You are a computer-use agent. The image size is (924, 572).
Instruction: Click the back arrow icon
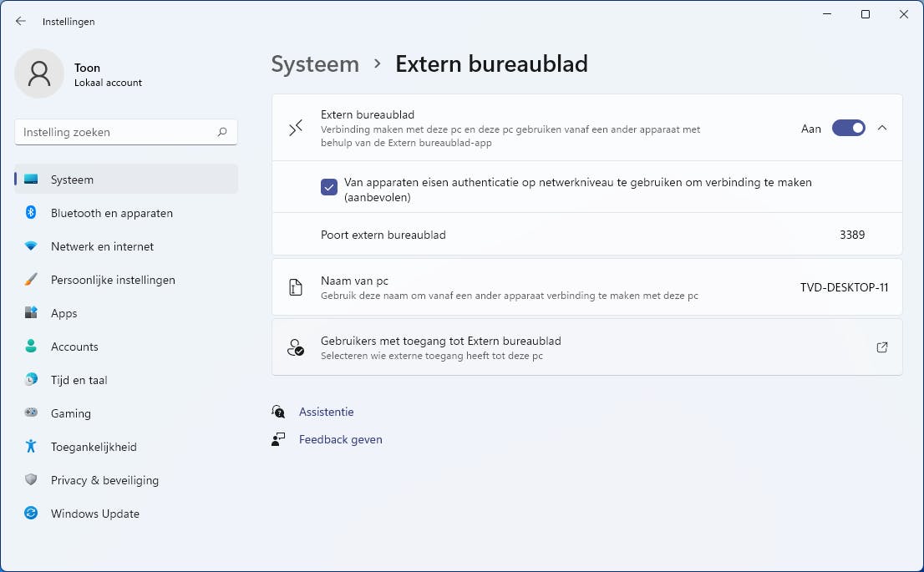click(21, 22)
